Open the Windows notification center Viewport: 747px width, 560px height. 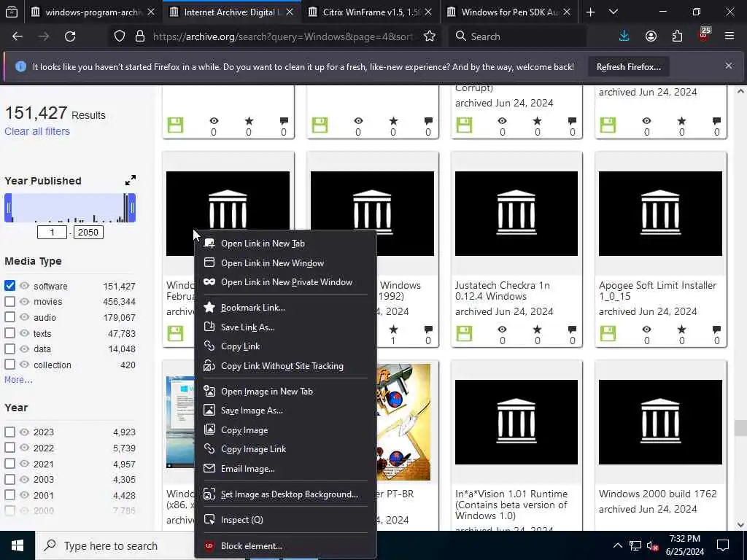723,545
